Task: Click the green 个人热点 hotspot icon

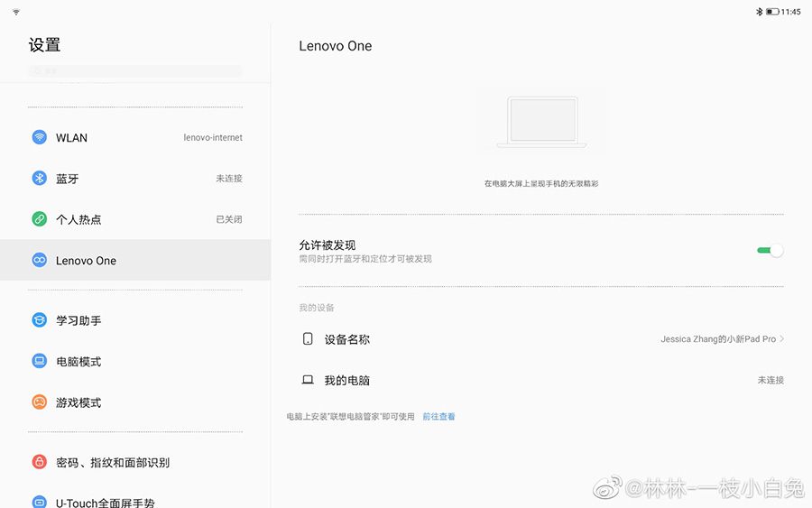Action: [40, 219]
